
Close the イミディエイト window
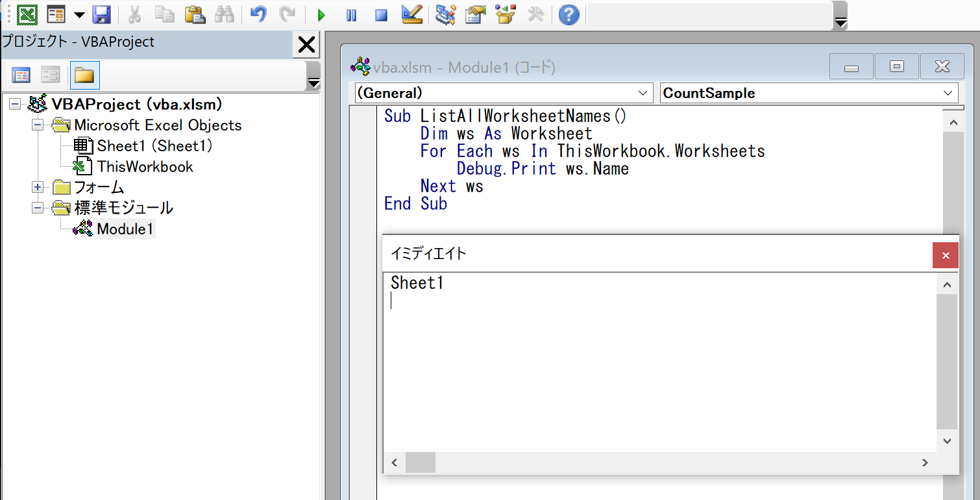tap(945, 255)
